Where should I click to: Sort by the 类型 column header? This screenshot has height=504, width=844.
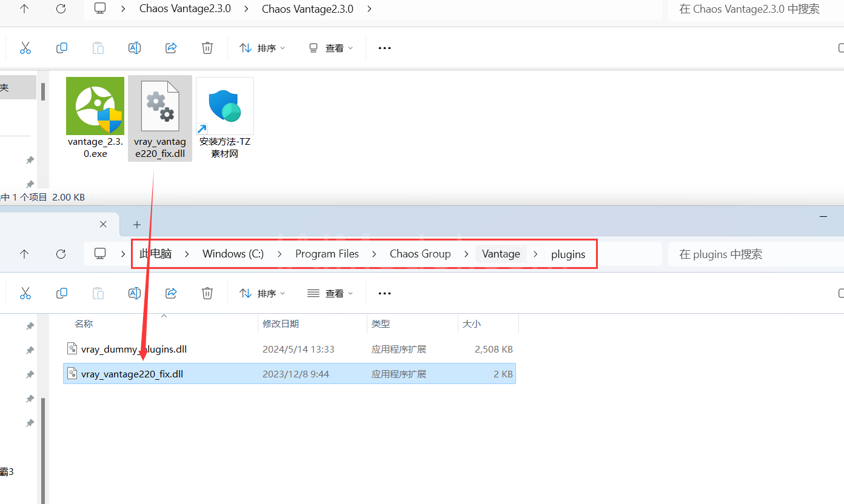381,324
